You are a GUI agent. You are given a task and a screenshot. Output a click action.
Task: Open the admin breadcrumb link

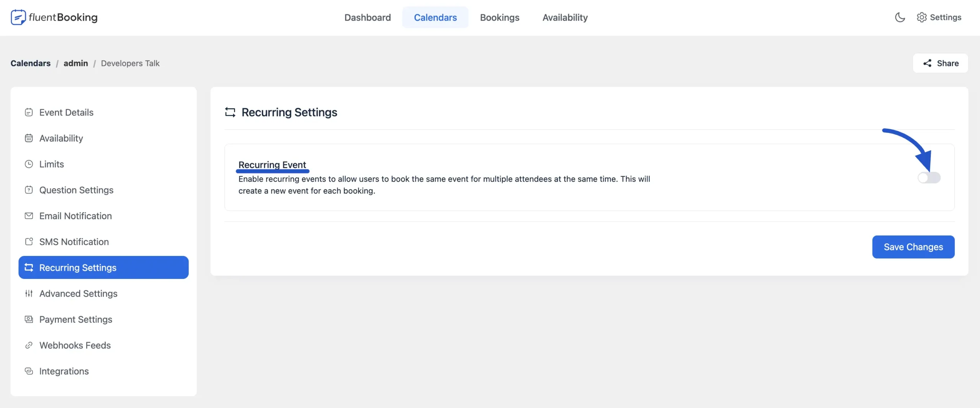pos(75,63)
